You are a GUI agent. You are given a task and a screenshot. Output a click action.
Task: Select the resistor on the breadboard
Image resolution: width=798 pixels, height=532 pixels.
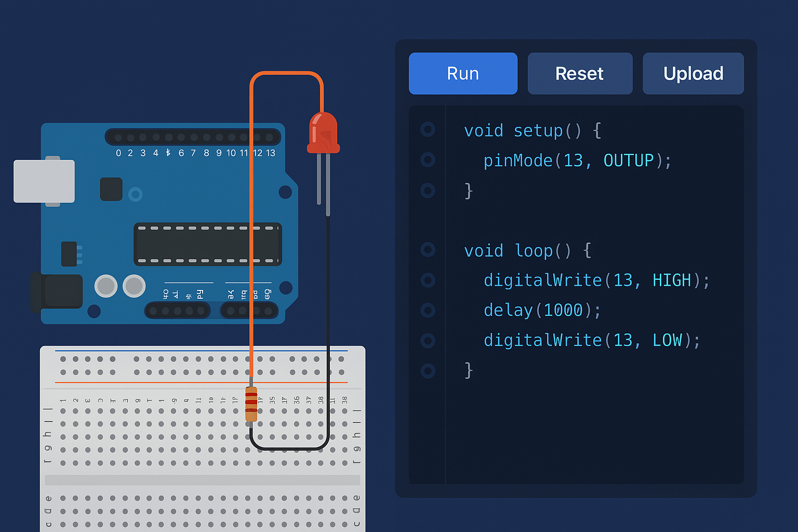(251, 404)
